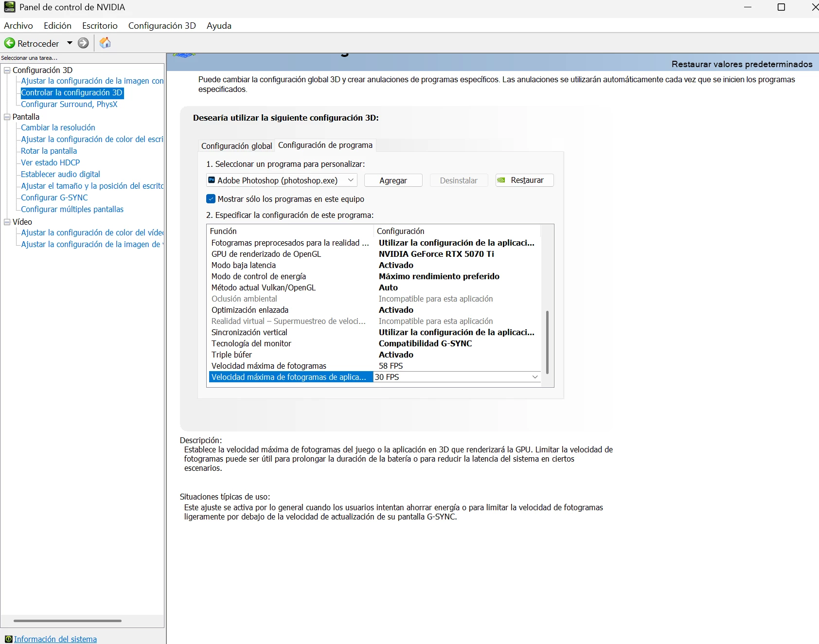The height and width of the screenshot is (644, 819).
Task: Click the 'Máximo rendimiento preferido' value
Action: [x=439, y=276]
